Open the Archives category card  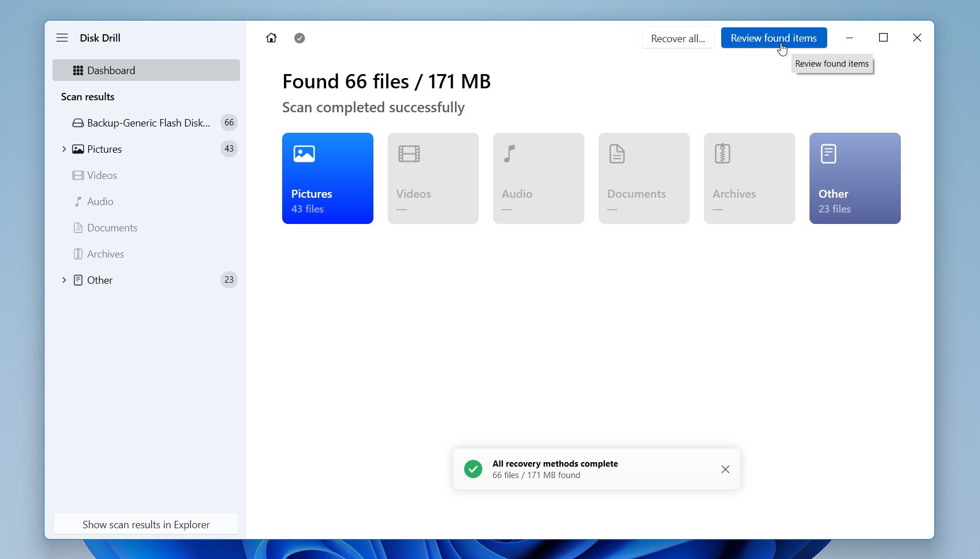click(x=750, y=178)
